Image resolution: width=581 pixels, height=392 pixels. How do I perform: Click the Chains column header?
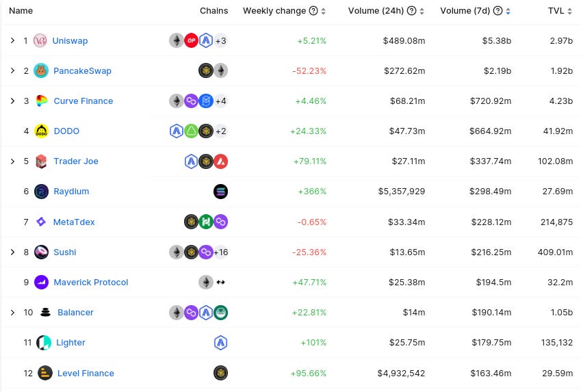[x=214, y=11]
